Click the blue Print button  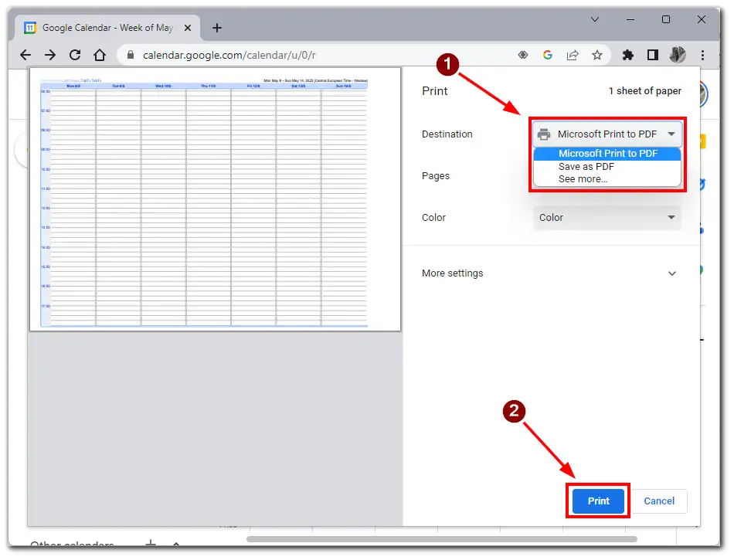598,501
